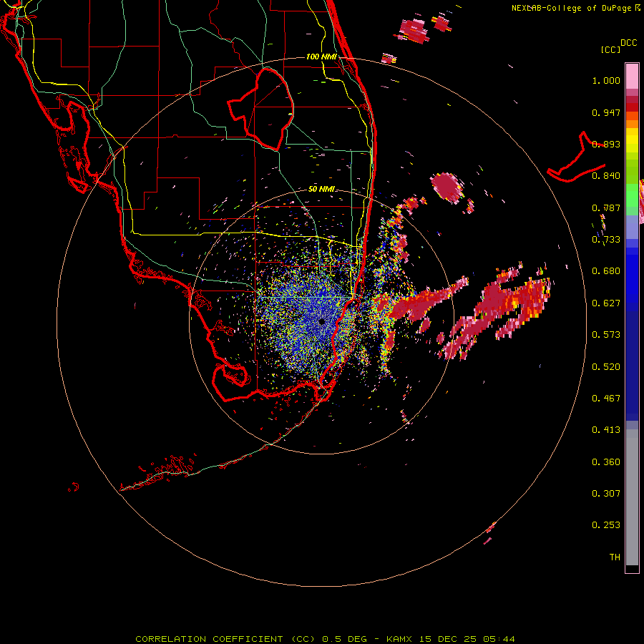Pick the bright green color bar segment

point(632,195)
